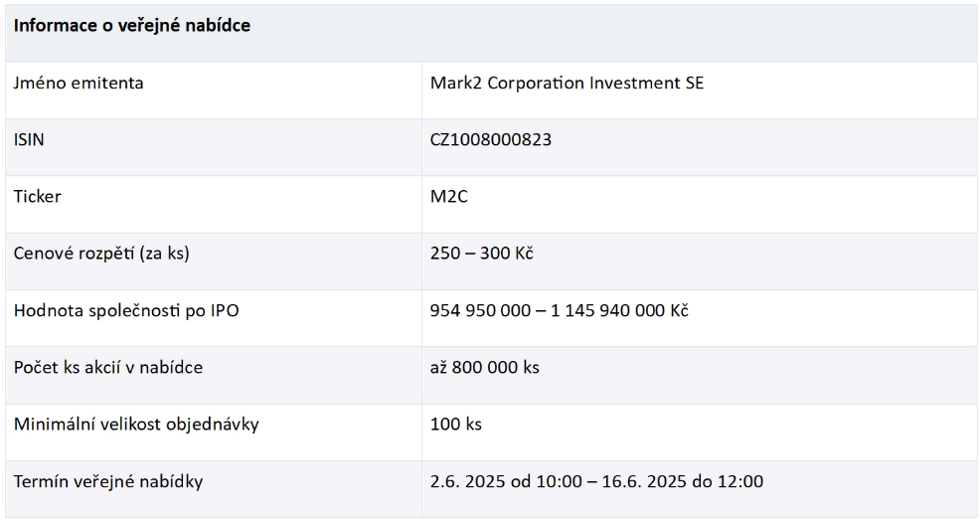Click the value 'až 800 000 ks'
Viewport: 980px width, 522px height.
tap(484, 368)
